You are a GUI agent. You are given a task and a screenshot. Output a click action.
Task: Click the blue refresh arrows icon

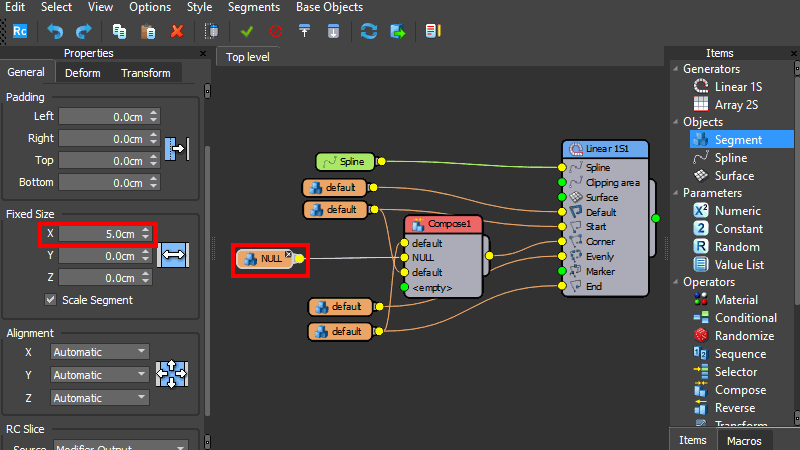[369, 31]
